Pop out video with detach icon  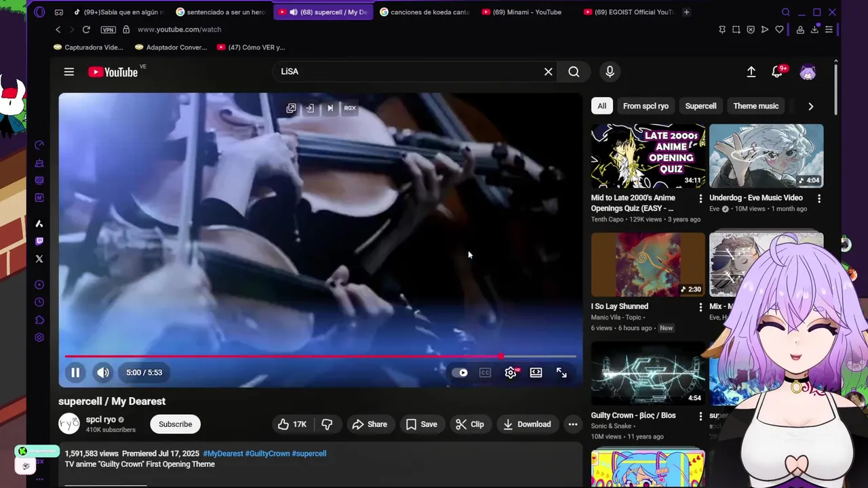pos(291,108)
